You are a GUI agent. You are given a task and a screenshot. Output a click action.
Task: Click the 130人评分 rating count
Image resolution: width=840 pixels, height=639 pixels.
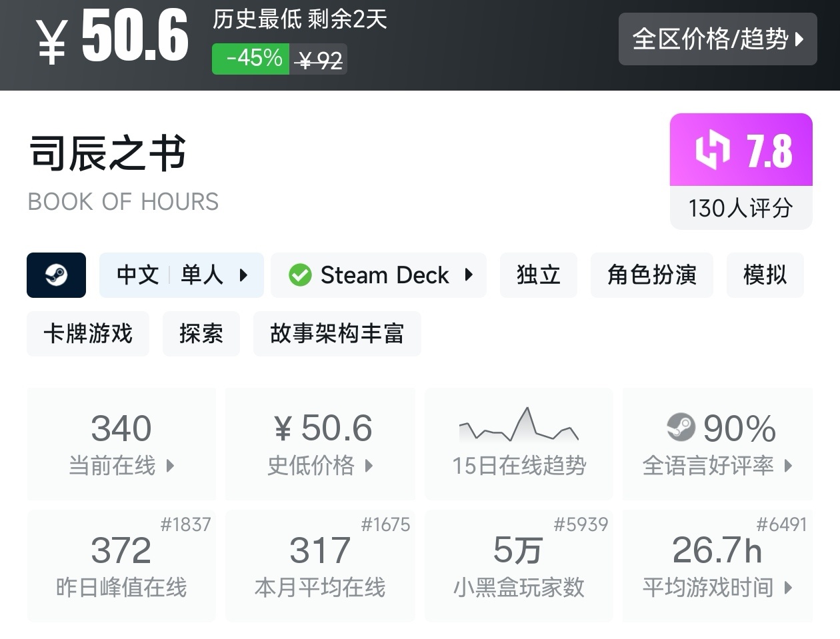741,208
